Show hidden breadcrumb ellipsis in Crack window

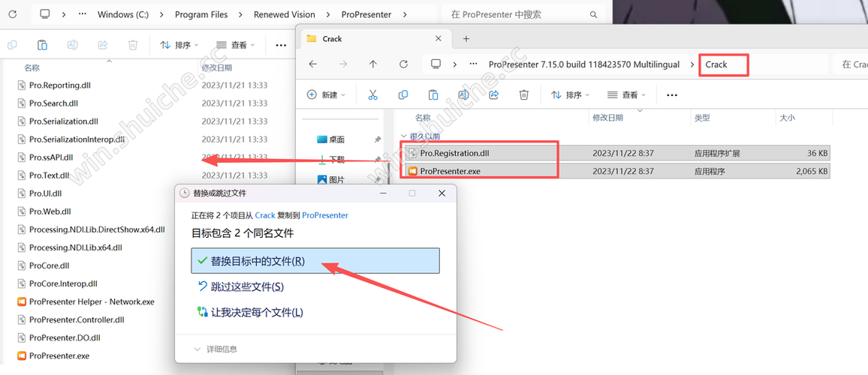(473, 64)
